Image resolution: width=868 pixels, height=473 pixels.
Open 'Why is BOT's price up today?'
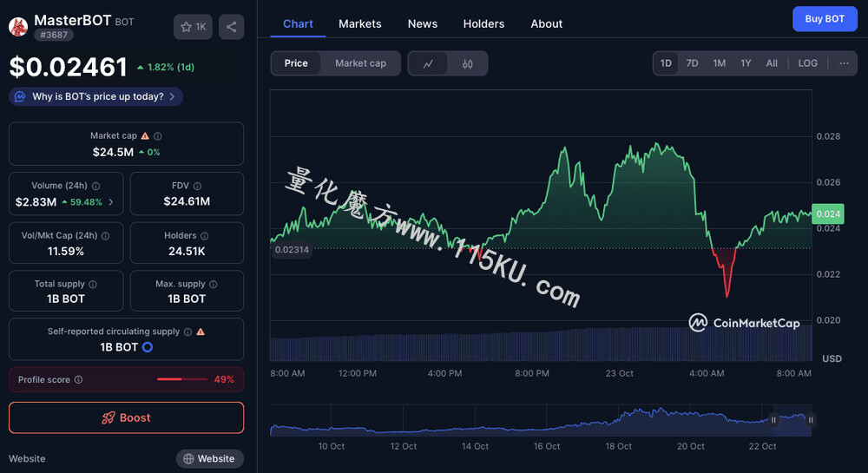tap(95, 97)
